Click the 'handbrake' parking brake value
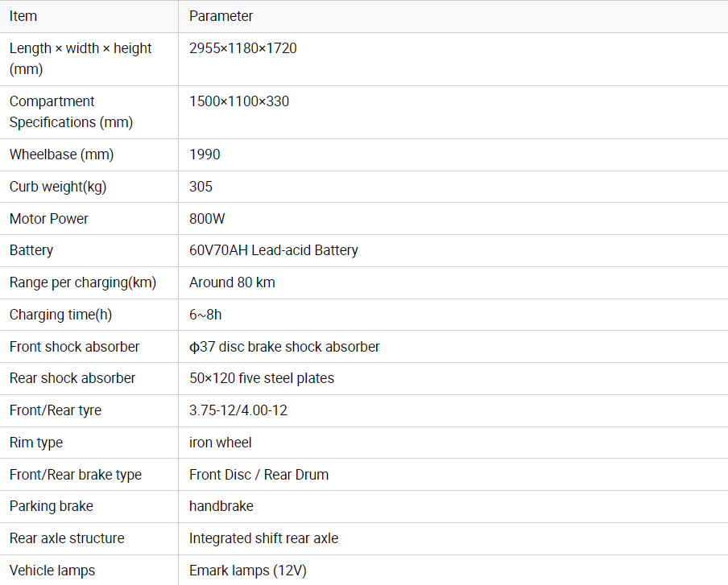 click(x=221, y=506)
